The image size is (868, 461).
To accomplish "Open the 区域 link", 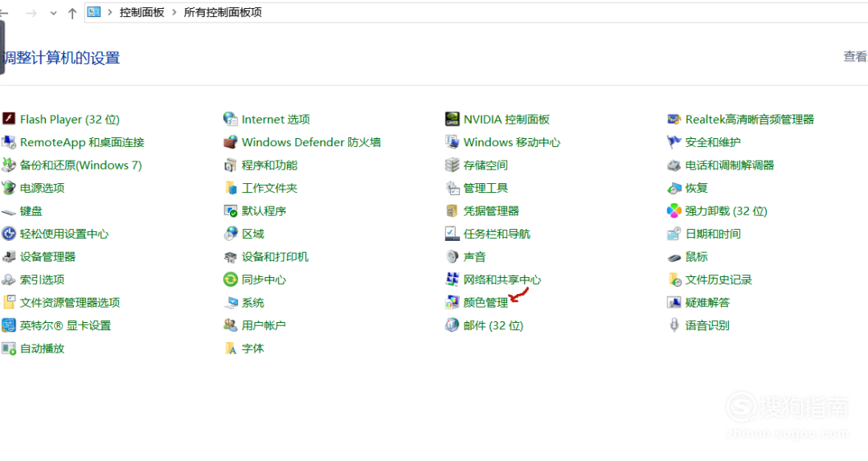I will 253,234.
